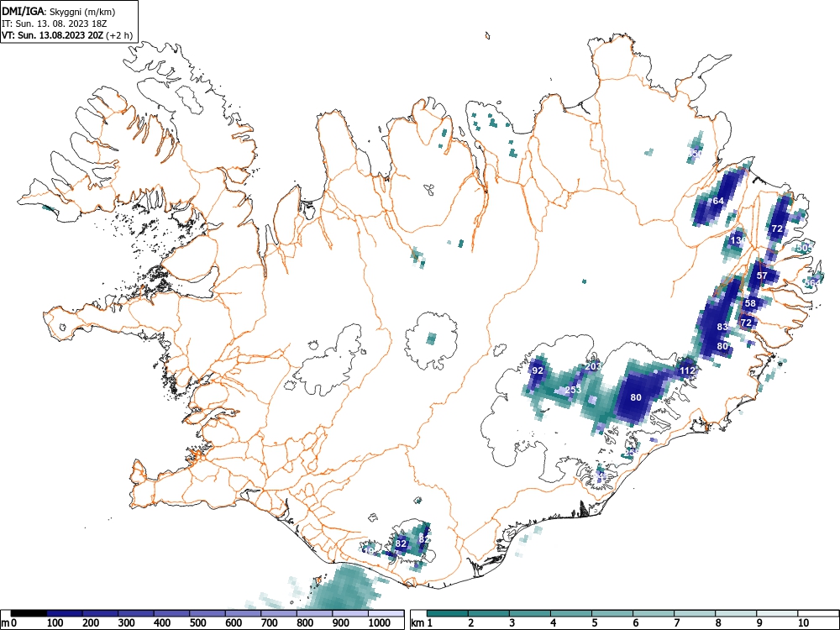Viewport: 840px width, 630px height.
Task: Click the '58' visibility value on the map
Action: tap(750, 303)
